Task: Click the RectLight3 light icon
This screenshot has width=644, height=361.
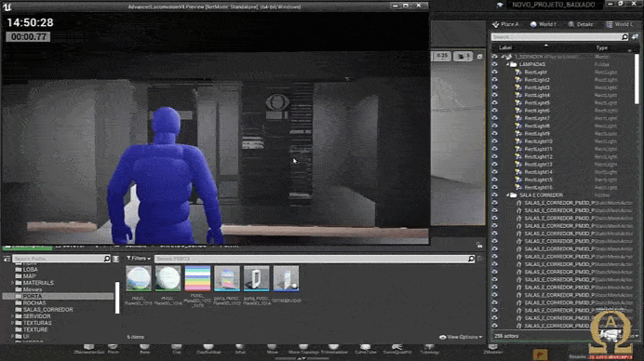Action: click(518, 87)
